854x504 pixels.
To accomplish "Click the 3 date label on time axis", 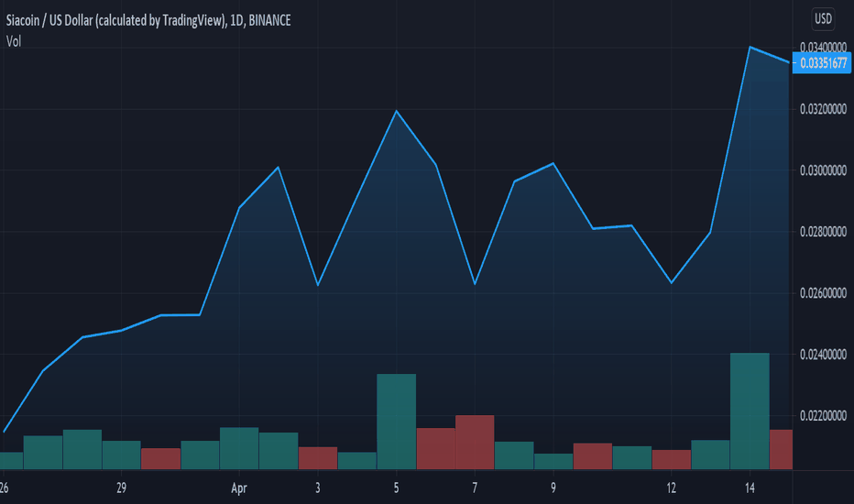I will click(318, 488).
